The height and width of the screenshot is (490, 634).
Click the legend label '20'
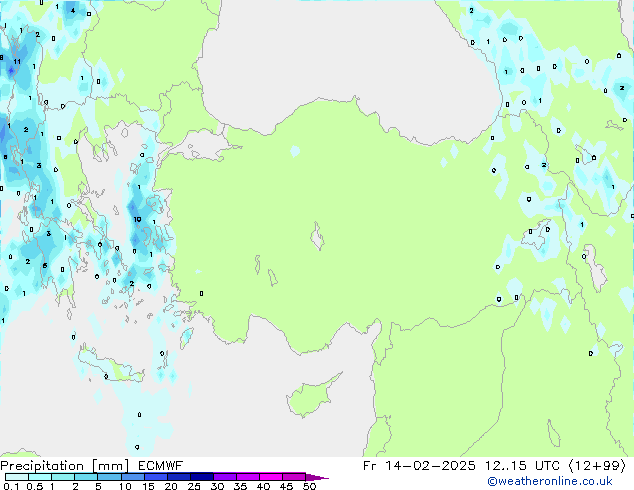171,486
